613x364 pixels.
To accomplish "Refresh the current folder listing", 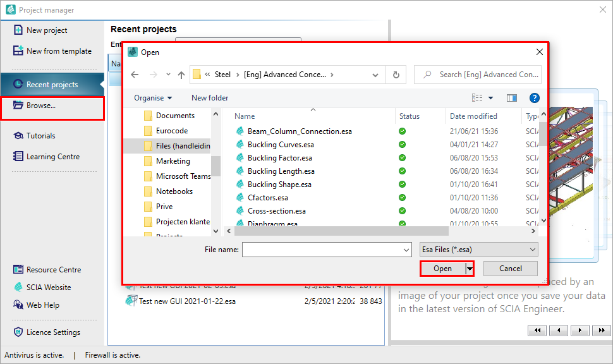I will [x=396, y=75].
